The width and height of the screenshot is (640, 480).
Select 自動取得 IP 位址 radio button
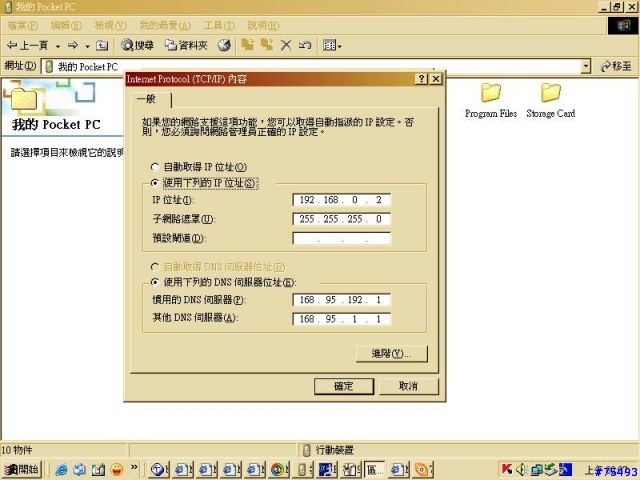click(x=155, y=167)
